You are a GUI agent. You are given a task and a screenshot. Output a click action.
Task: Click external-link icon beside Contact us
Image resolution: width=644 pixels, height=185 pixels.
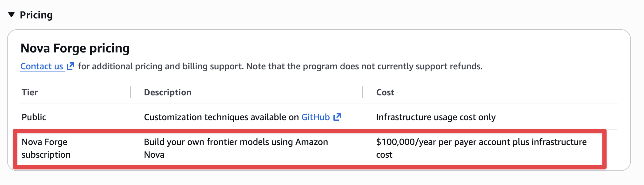tap(70, 66)
